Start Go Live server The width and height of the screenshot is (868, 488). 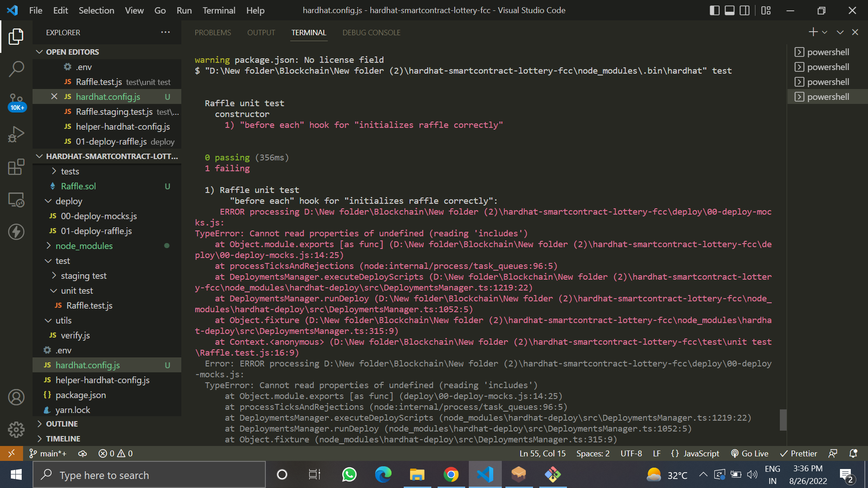750,453
